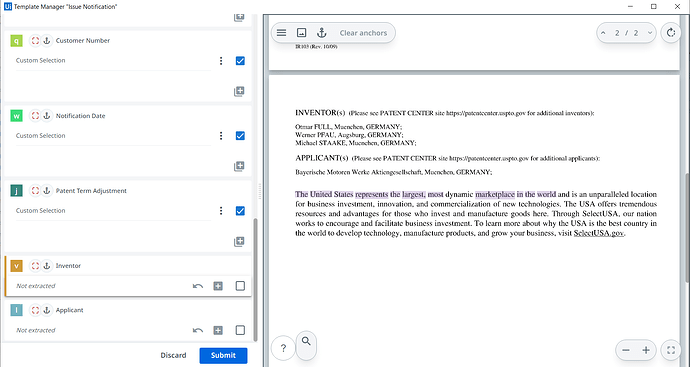The width and height of the screenshot is (690, 367).
Task: Toggle the fit-to-screen icon
Action: pyautogui.click(x=671, y=350)
